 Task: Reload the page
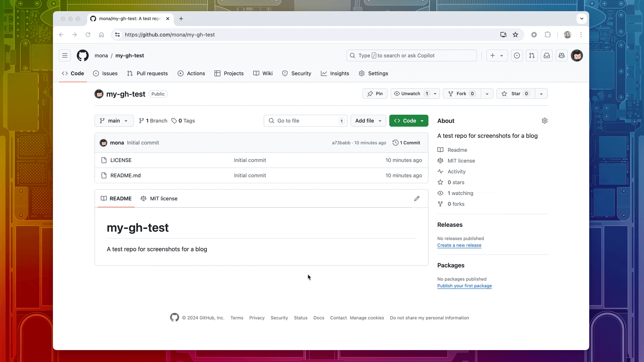tap(88, 35)
